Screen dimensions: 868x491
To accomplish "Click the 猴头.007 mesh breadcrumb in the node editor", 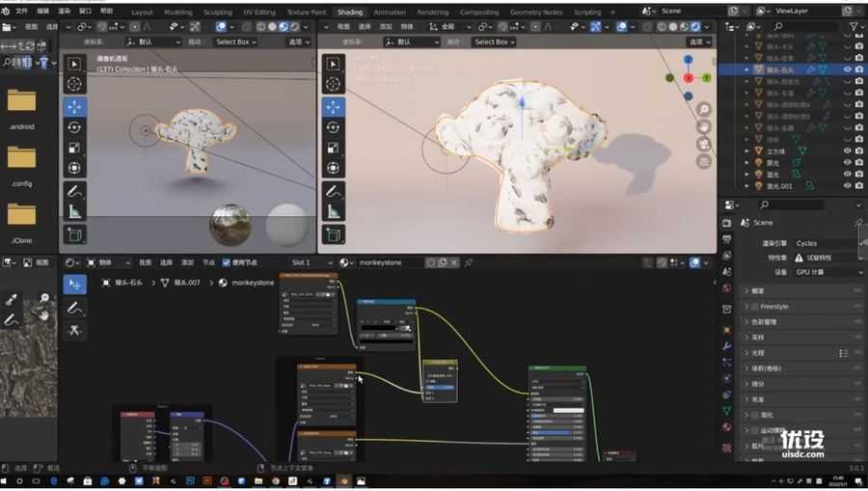I will 180,283.
